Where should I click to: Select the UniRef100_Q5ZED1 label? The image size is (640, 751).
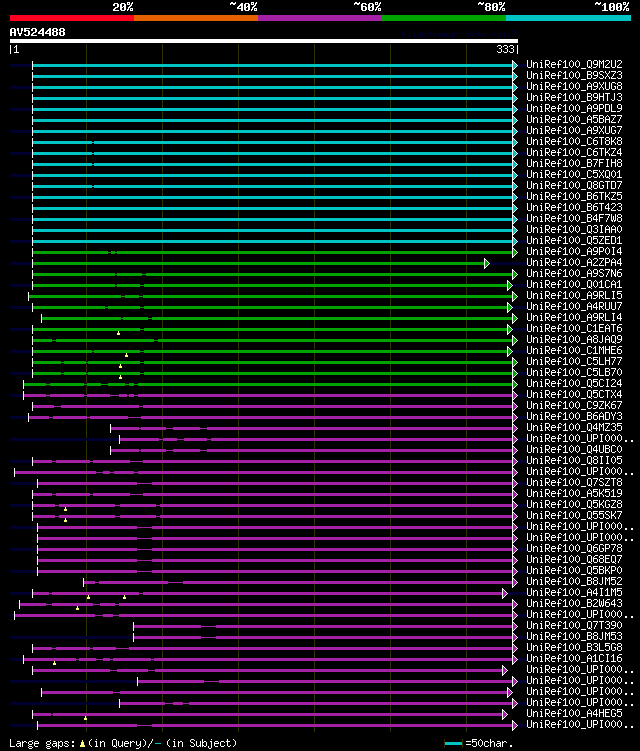click(574, 240)
